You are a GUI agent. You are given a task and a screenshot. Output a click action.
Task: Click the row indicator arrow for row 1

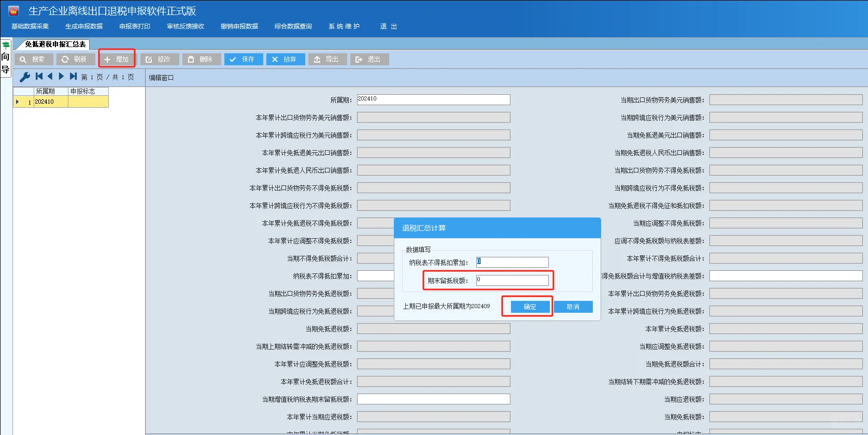point(17,102)
